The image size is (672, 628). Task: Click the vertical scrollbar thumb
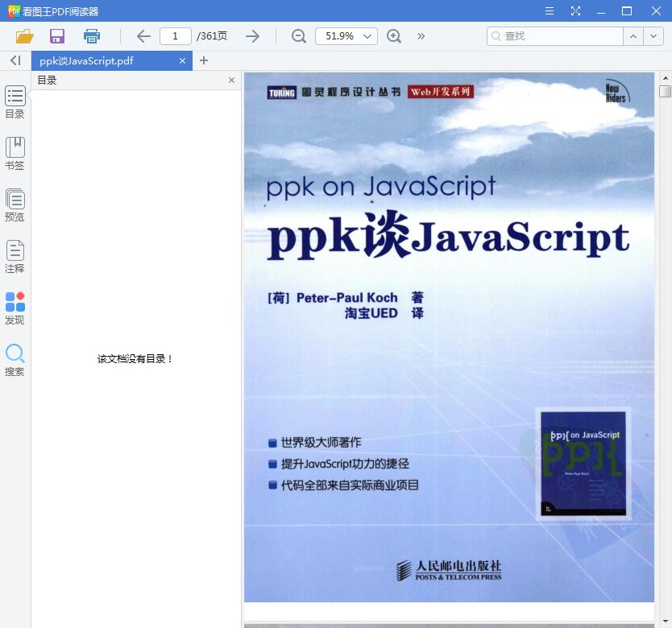click(665, 91)
